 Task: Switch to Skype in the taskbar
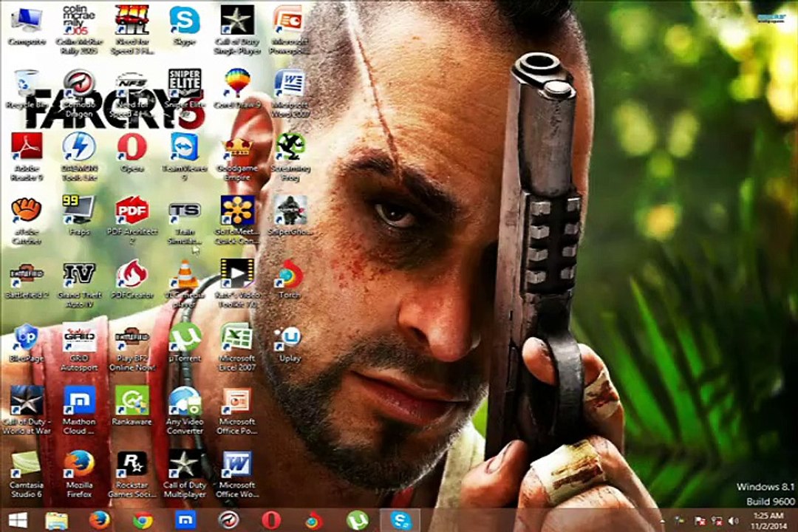click(400, 520)
